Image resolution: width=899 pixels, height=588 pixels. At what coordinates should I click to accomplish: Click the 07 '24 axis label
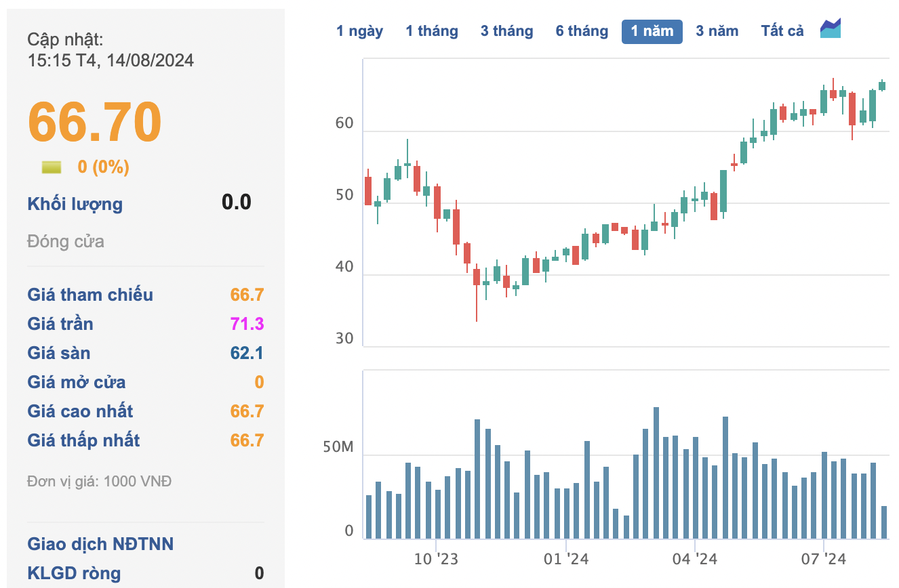(x=824, y=559)
